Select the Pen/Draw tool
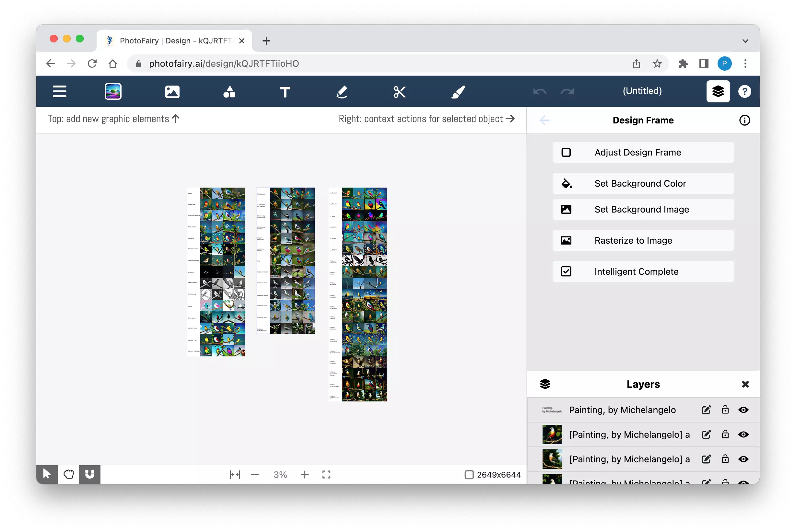Viewport: 796px width, 532px height. coord(342,91)
